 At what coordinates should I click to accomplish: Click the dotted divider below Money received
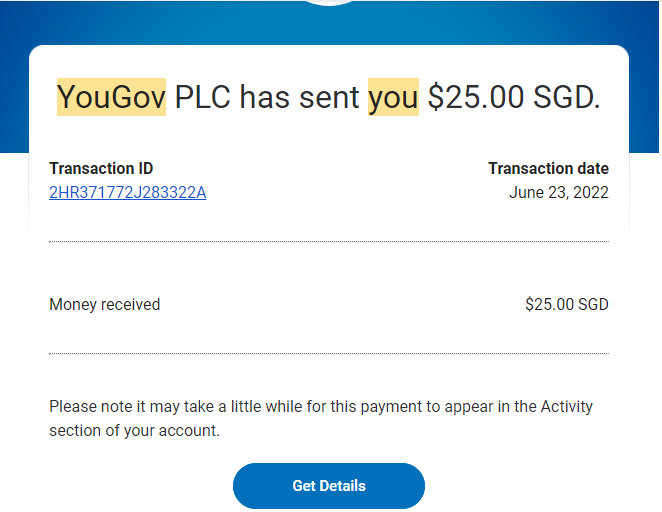[328, 353]
